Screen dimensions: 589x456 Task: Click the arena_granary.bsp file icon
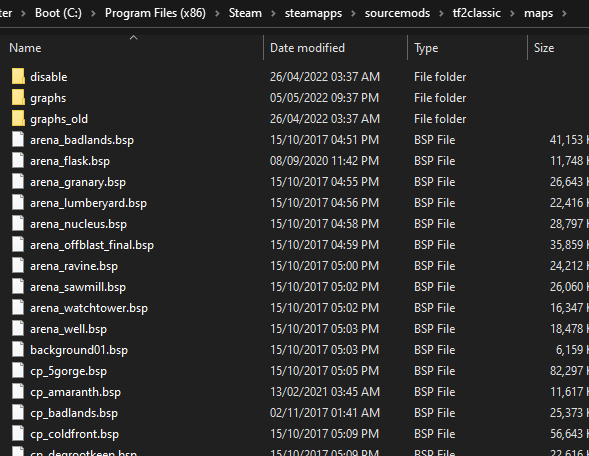point(18,182)
